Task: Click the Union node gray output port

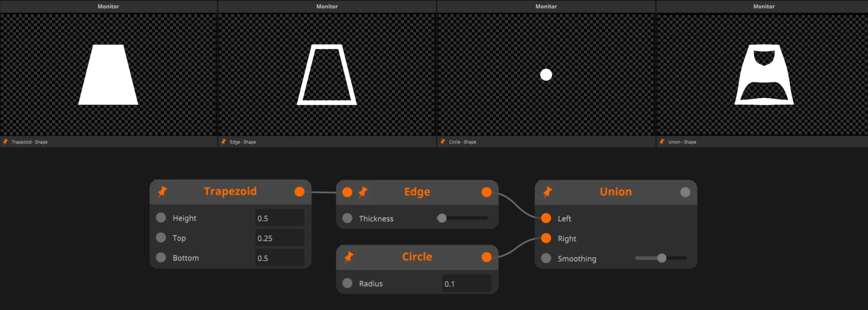Action: point(685,192)
